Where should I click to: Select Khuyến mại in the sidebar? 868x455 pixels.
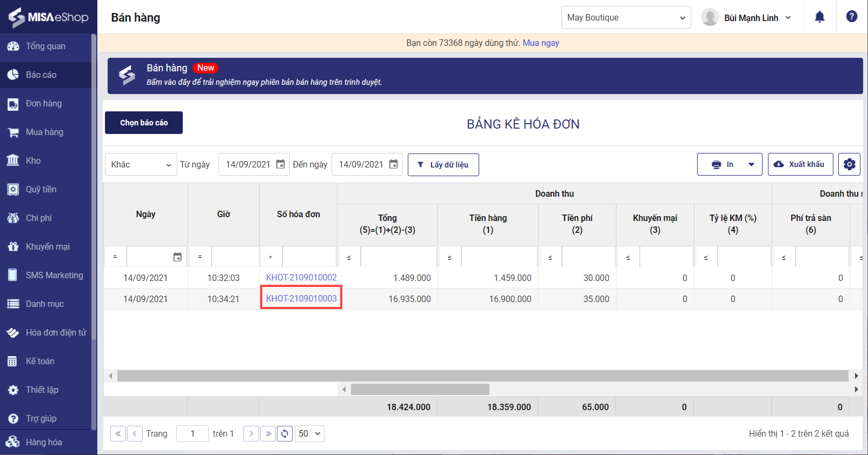click(48, 246)
